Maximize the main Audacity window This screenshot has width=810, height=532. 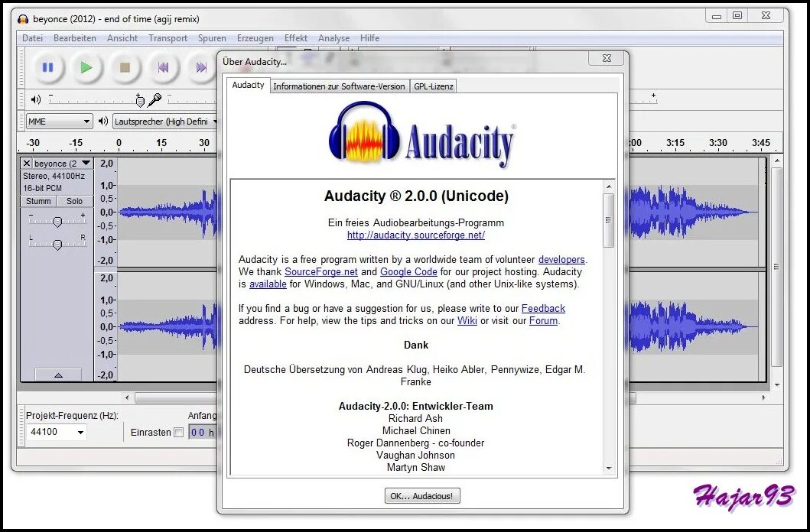pos(737,16)
